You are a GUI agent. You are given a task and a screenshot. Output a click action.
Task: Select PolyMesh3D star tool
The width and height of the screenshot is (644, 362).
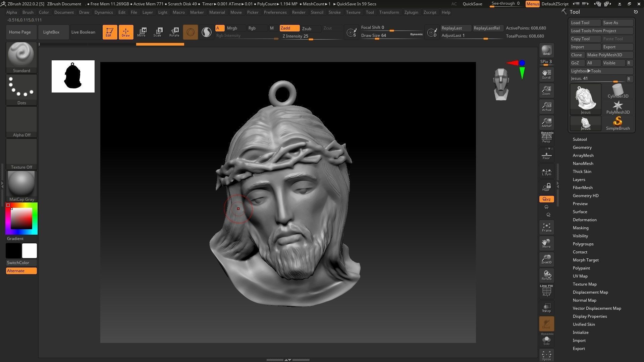618,107
